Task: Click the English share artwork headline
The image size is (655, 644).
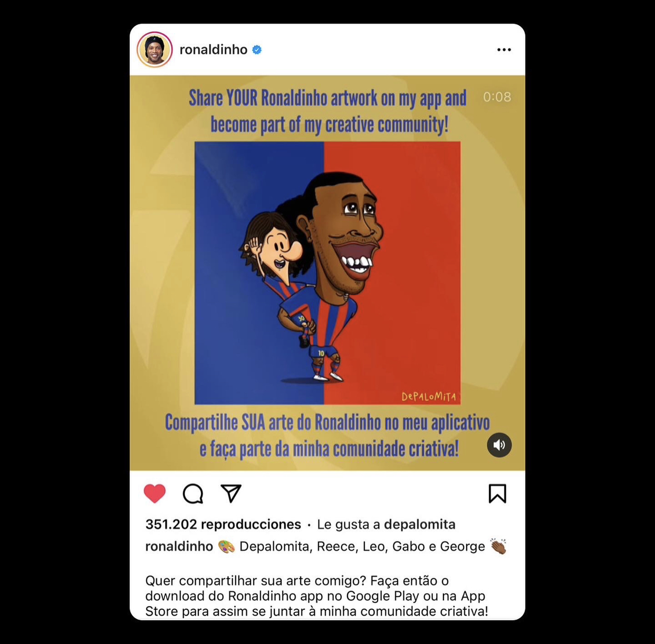Action: pos(328,111)
